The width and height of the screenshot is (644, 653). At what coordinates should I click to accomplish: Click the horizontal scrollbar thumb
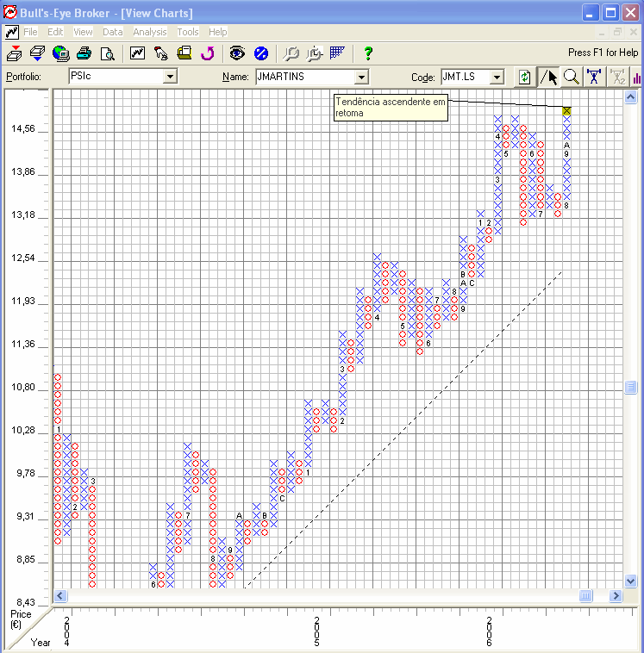click(x=585, y=595)
